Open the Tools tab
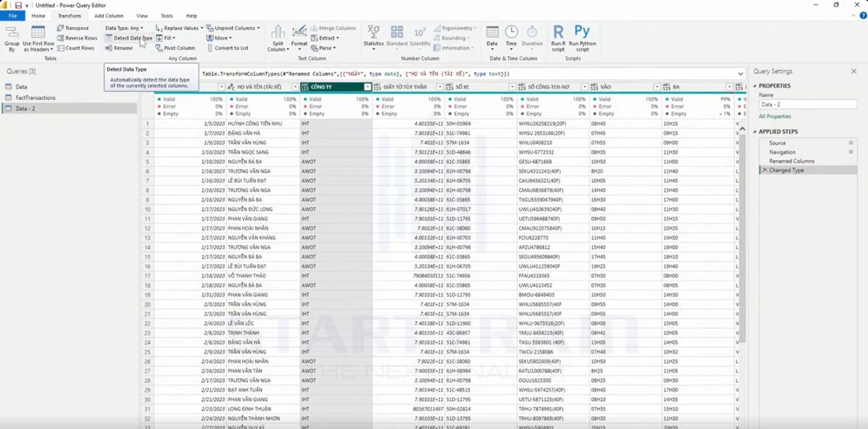Viewport: 868px width, 429px height. 167,16
